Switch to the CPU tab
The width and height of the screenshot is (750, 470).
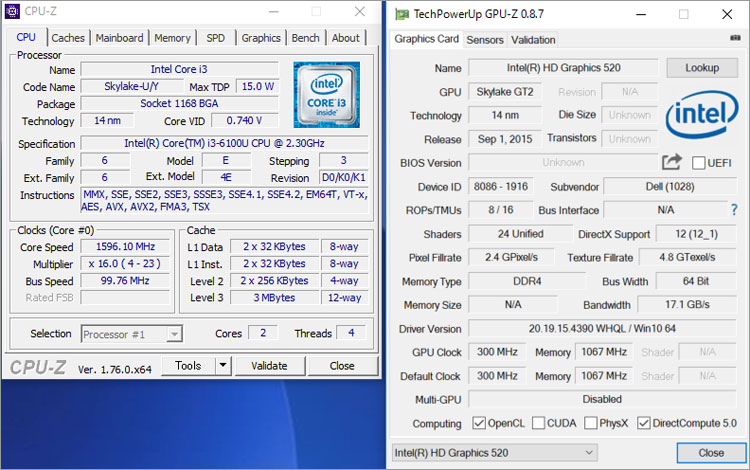coord(26,37)
